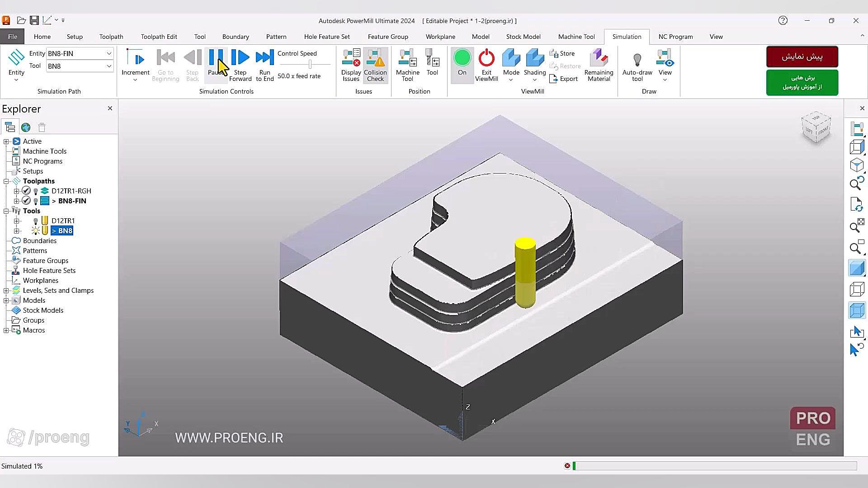Open the Draw View dropdown
This screenshot has width=868, height=488.
click(665, 65)
